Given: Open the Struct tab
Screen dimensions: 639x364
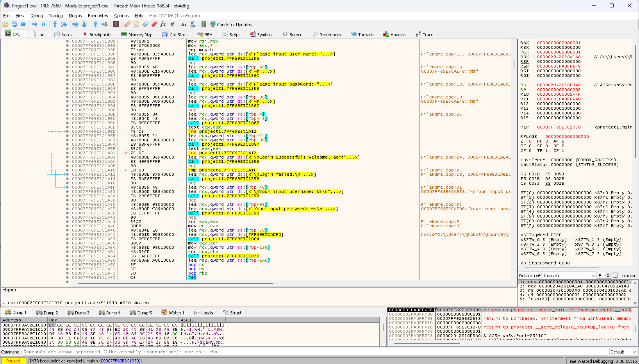Looking at the screenshot, I should [x=232, y=312].
